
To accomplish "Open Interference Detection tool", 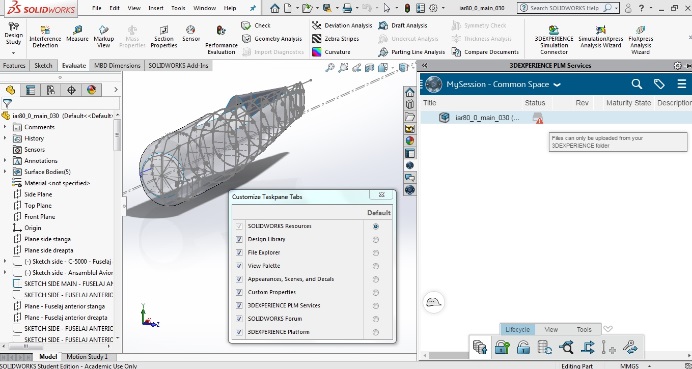I will [45, 36].
